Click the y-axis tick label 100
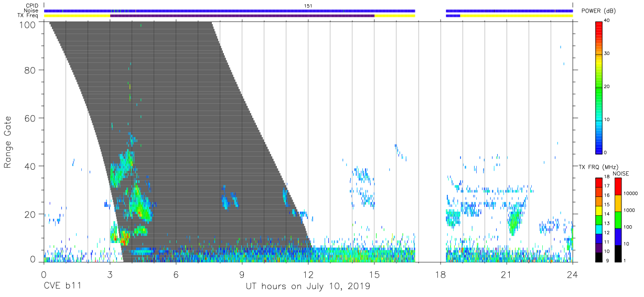The width and height of the screenshot is (644, 297). pyautogui.click(x=28, y=25)
